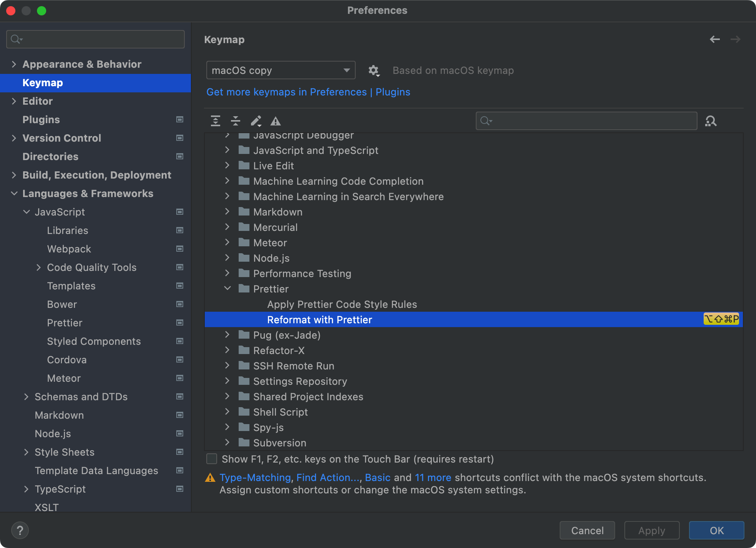Click the Apply button
This screenshot has width=756, height=548.
pyautogui.click(x=652, y=530)
